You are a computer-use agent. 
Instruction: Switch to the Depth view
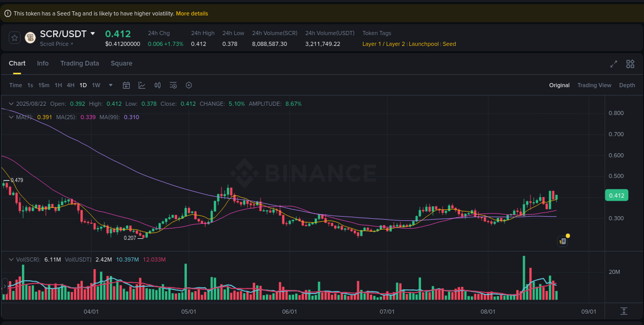627,85
